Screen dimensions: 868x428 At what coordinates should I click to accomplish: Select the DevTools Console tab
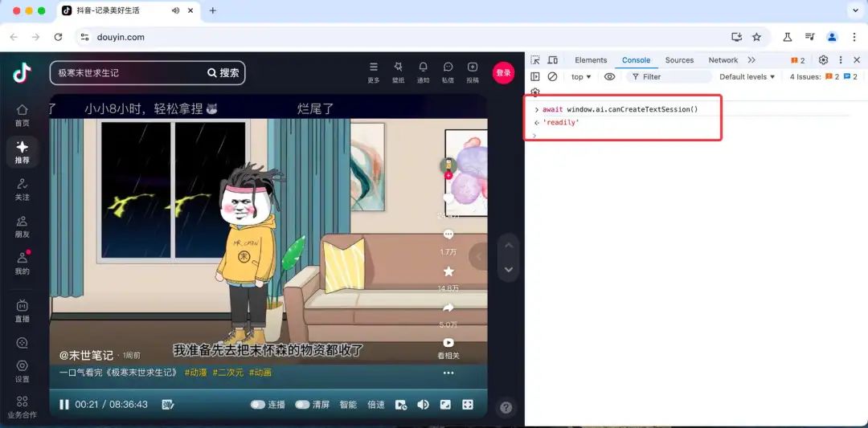point(636,60)
